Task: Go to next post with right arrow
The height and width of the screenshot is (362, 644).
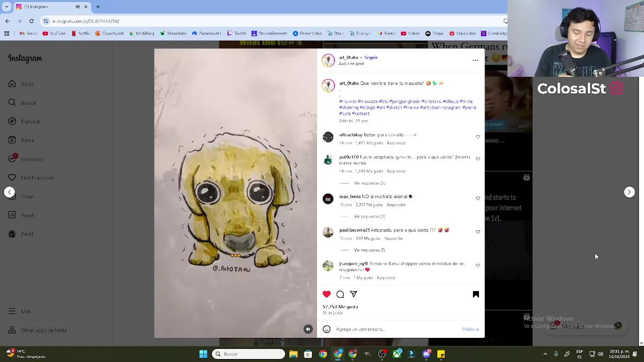Action: click(629, 192)
